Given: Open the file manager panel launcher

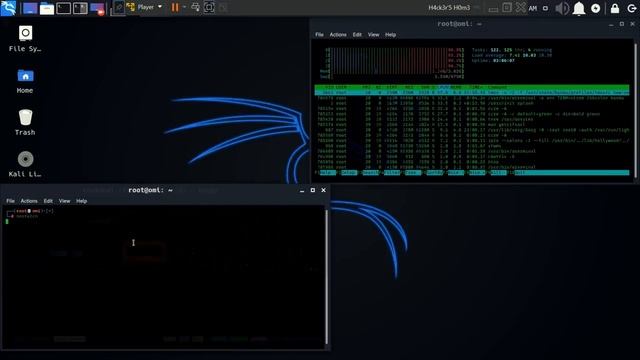Looking at the screenshot, I should point(47,8).
